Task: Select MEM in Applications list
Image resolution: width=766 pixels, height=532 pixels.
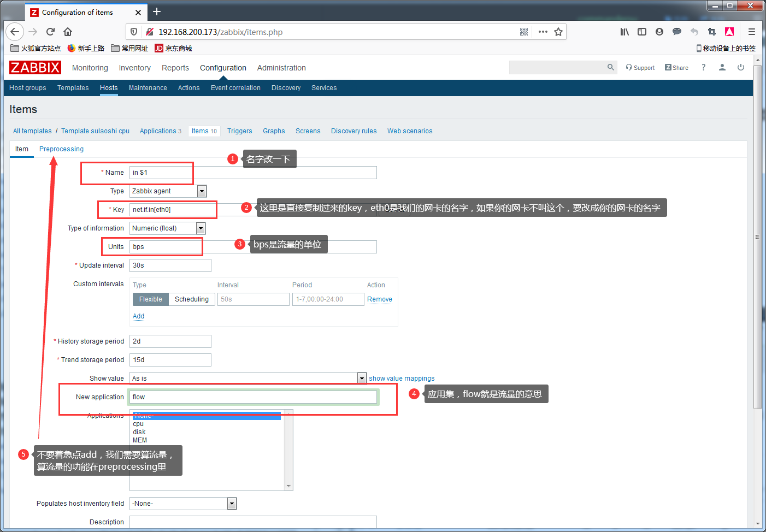Action: point(207,440)
